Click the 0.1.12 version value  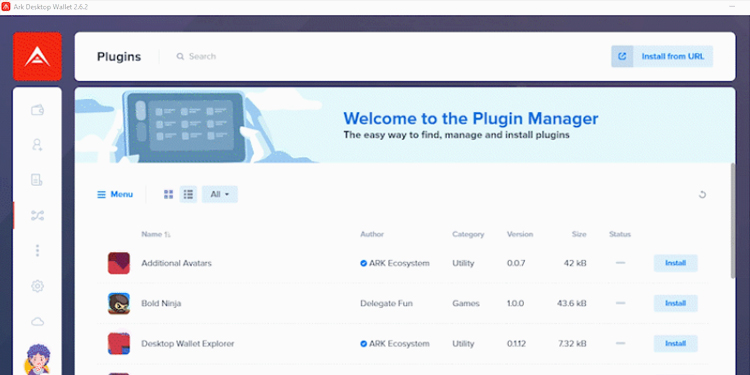point(516,343)
